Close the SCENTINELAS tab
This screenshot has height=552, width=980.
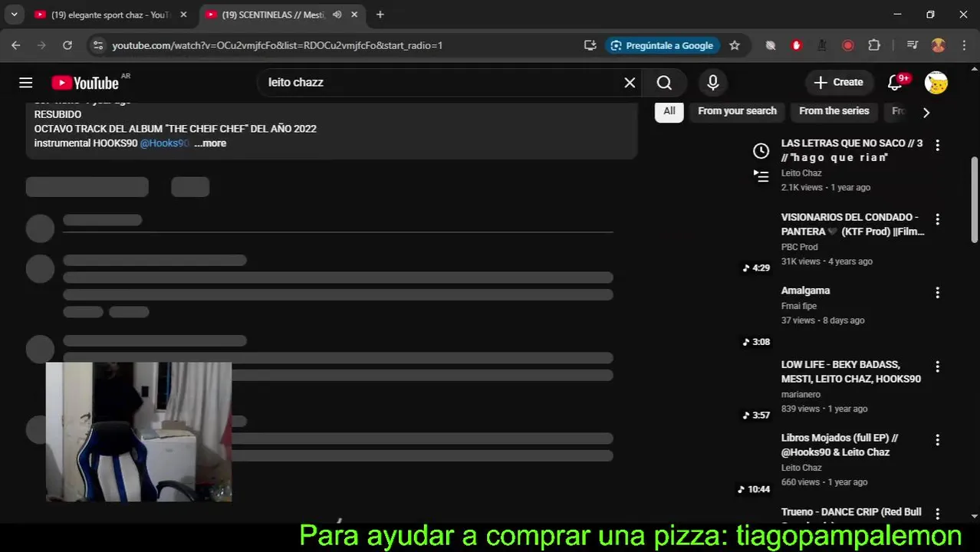(x=354, y=15)
